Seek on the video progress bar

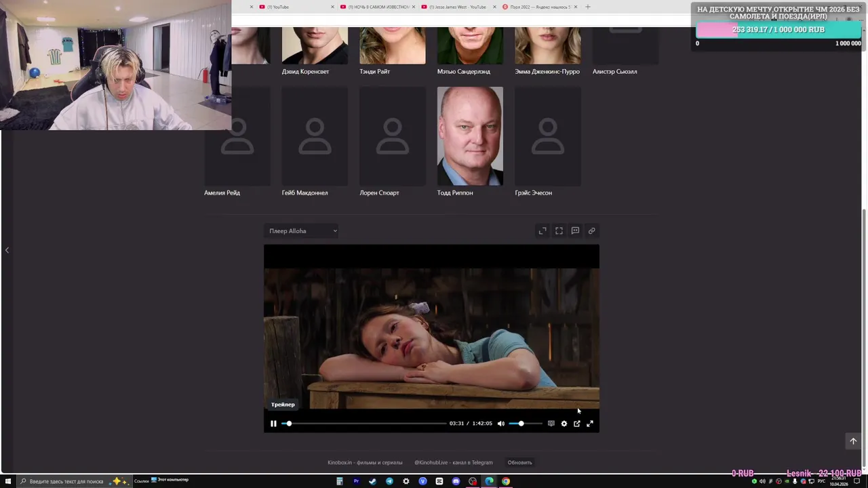coord(364,424)
